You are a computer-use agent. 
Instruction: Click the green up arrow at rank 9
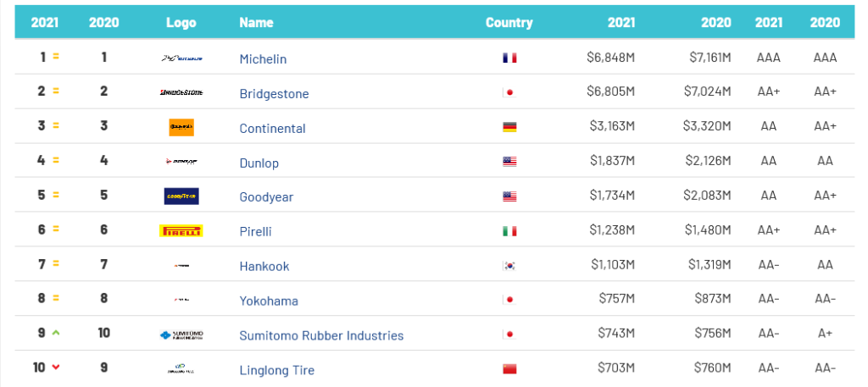56,333
